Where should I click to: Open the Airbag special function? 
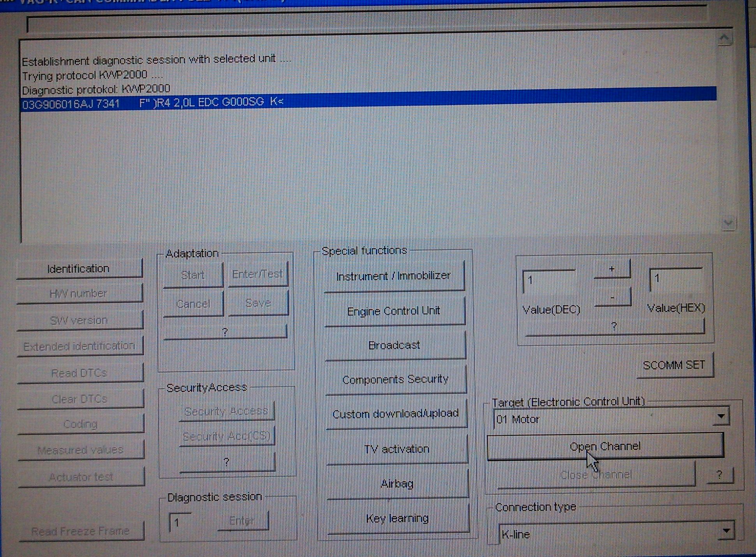(x=397, y=484)
